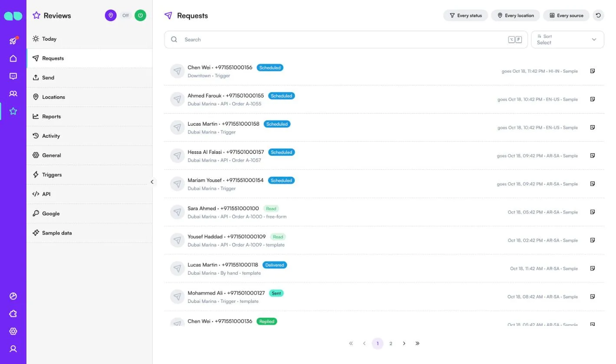Open the Google menu item

pyautogui.click(x=89, y=214)
